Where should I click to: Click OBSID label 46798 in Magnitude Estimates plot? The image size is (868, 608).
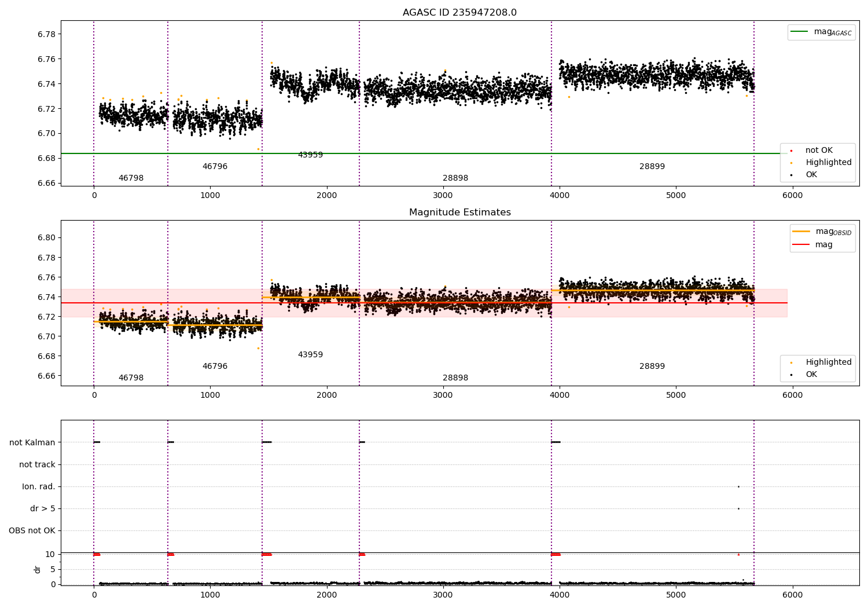click(x=131, y=378)
